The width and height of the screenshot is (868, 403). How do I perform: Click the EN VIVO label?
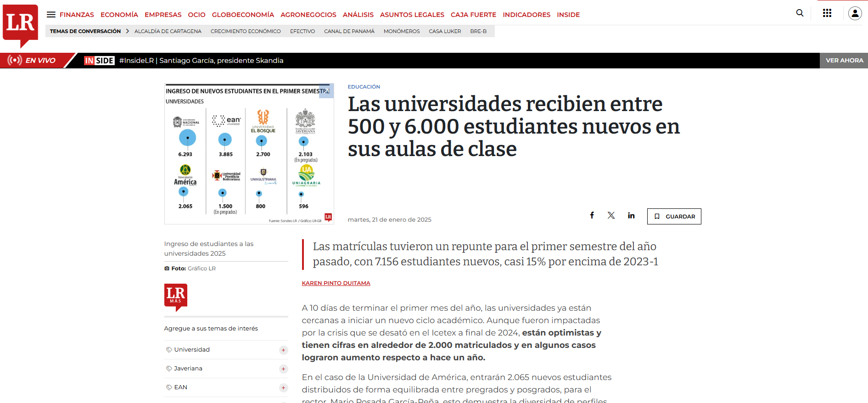(40, 61)
